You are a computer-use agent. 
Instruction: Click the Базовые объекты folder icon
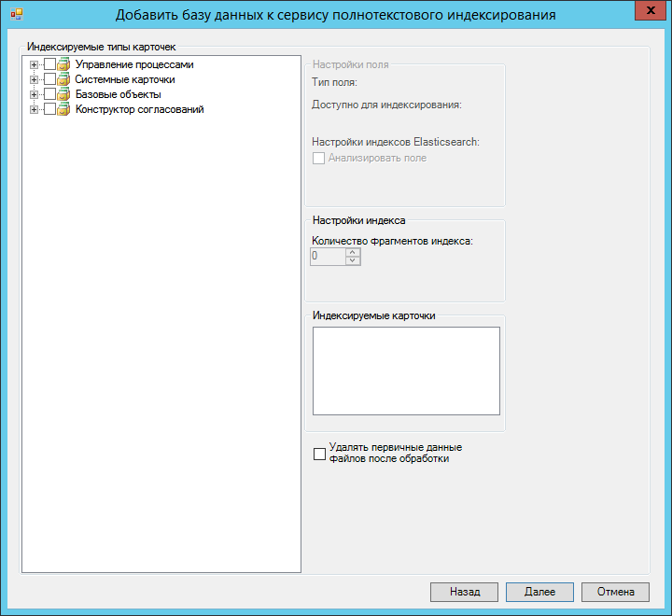[64, 94]
